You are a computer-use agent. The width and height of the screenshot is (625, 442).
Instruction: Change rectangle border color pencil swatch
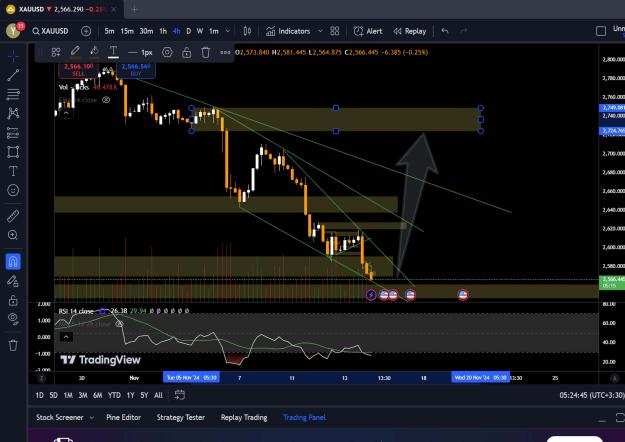pos(75,52)
